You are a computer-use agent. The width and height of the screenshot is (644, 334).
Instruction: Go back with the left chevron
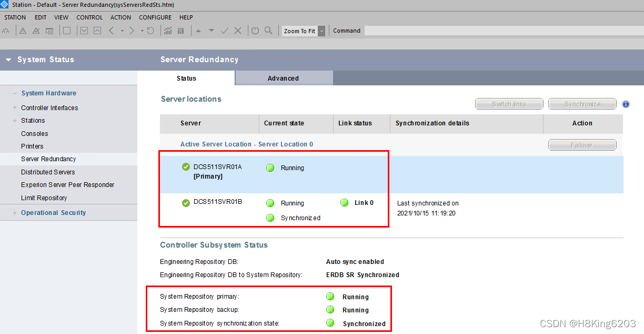(x=111, y=31)
